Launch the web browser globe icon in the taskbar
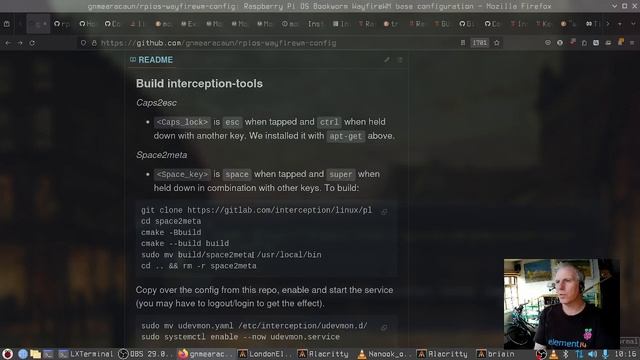 pyautogui.click(x=23, y=354)
